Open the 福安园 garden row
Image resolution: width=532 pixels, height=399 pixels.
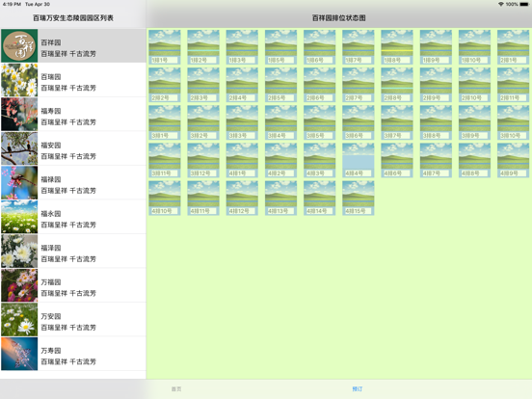pyautogui.click(x=73, y=148)
